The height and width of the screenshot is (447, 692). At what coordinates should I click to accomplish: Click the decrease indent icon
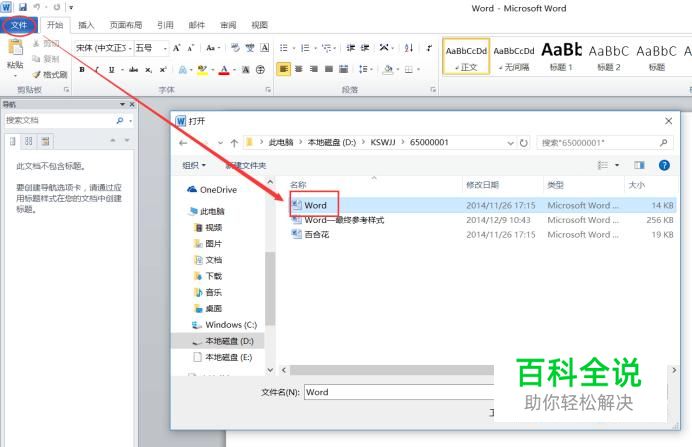tap(350, 48)
